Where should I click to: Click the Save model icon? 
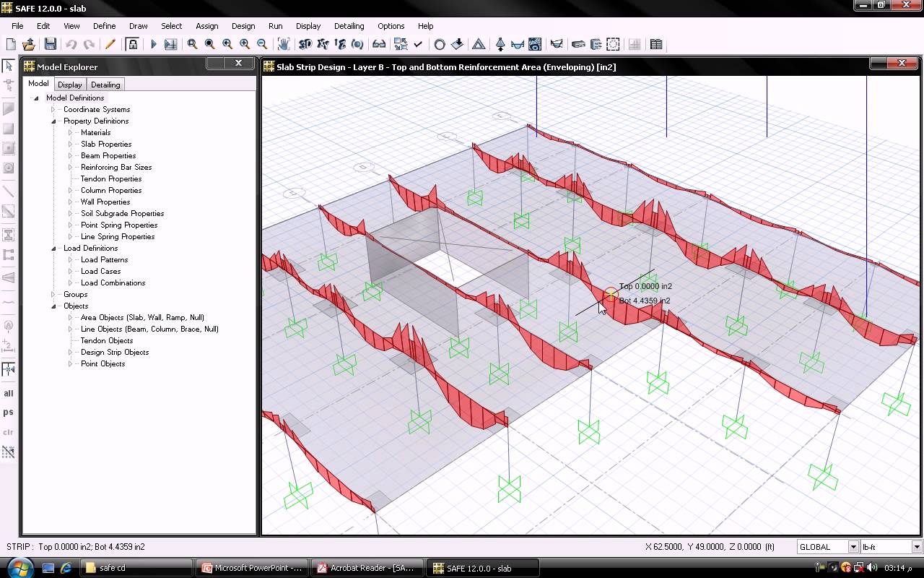click(x=50, y=44)
